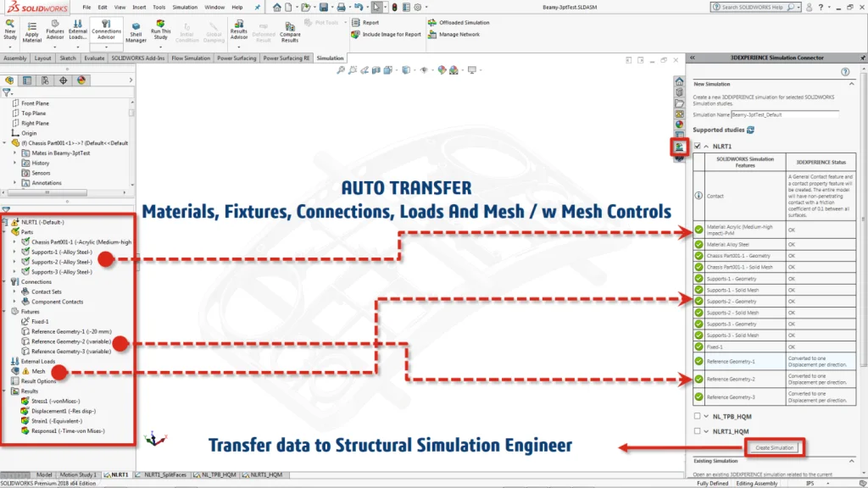Click feature tree horizontal scrollbar
868x488 pixels.
(47, 192)
